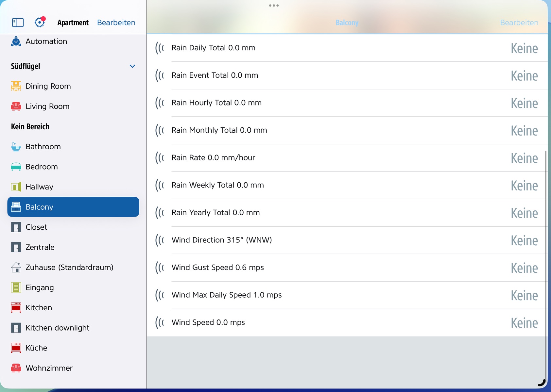Click Bearbeiten in Balcony header
Viewport: 551px width, 392px height.
pyautogui.click(x=519, y=23)
